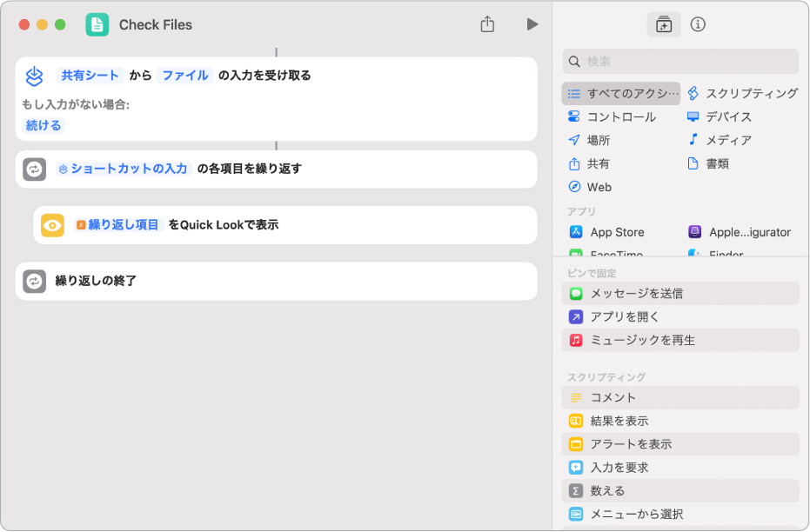
Task: Open the デバイス category
Action: [719, 116]
